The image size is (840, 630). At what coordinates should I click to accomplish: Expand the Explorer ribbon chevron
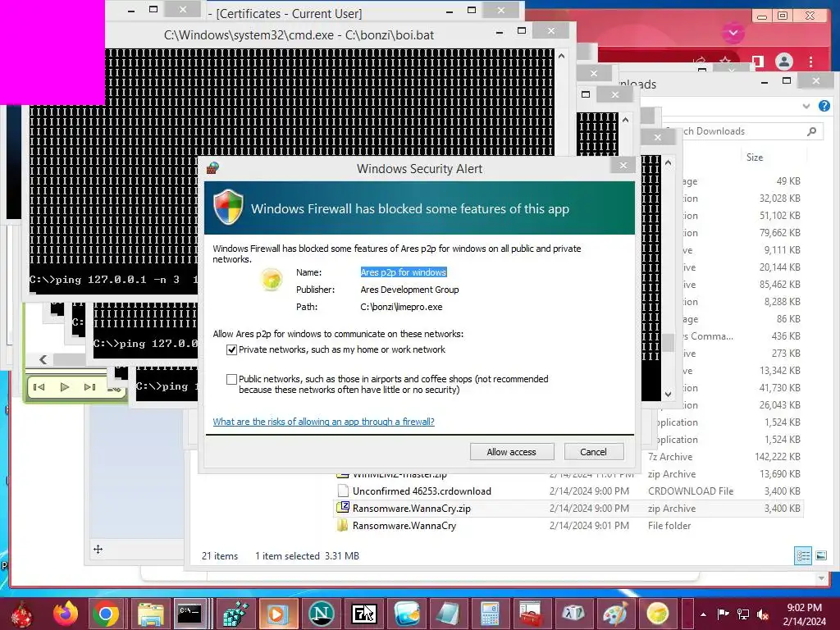[x=806, y=106]
